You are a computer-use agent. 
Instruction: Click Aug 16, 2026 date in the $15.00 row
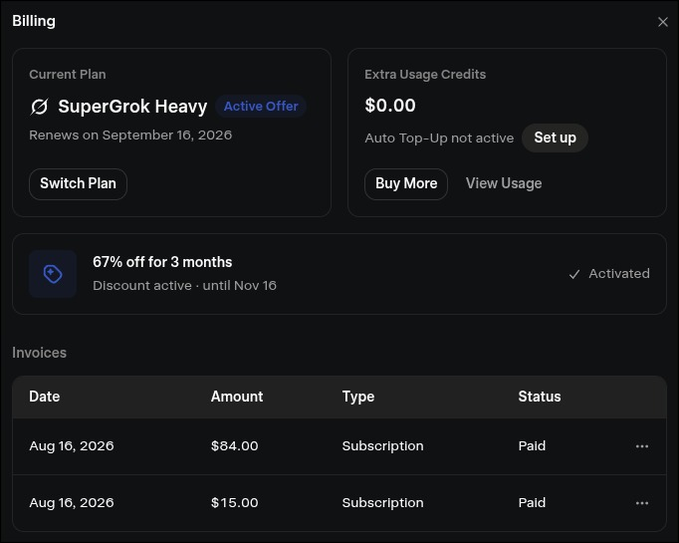(x=71, y=503)
